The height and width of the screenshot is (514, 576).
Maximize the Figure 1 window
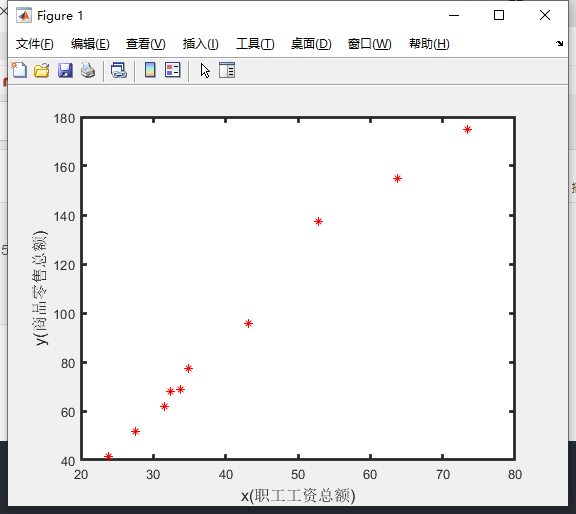point(498,15)
